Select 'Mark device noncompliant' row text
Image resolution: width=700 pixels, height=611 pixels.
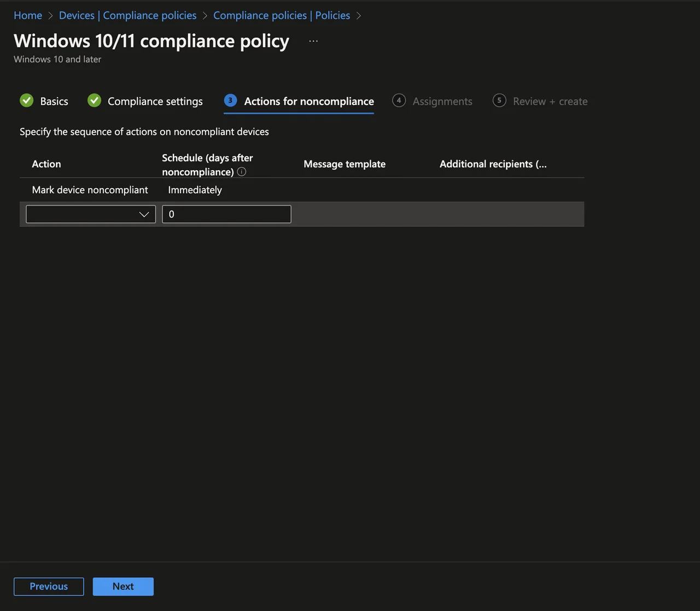90,190
